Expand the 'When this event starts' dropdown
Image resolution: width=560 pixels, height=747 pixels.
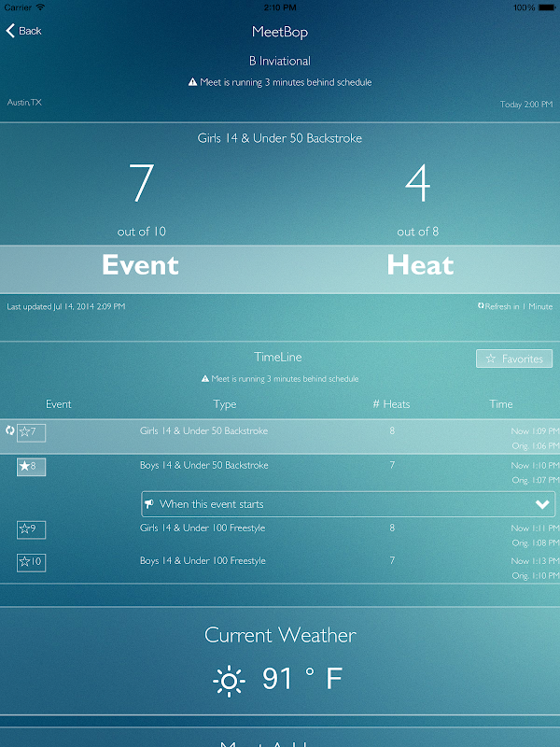tap(348, 504)
